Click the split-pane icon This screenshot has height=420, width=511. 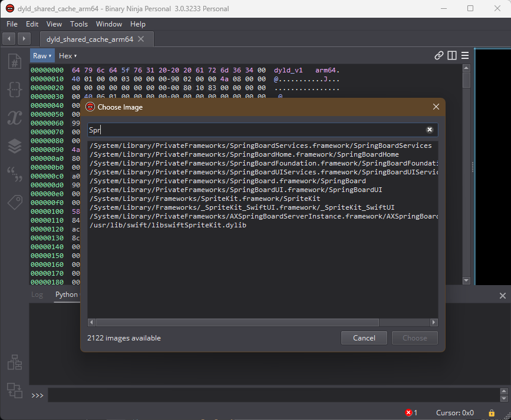[x=452, y=56]
